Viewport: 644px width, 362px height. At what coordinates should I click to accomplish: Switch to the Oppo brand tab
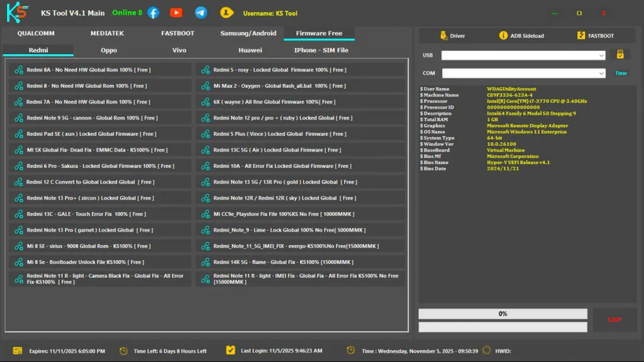point(109,50)
